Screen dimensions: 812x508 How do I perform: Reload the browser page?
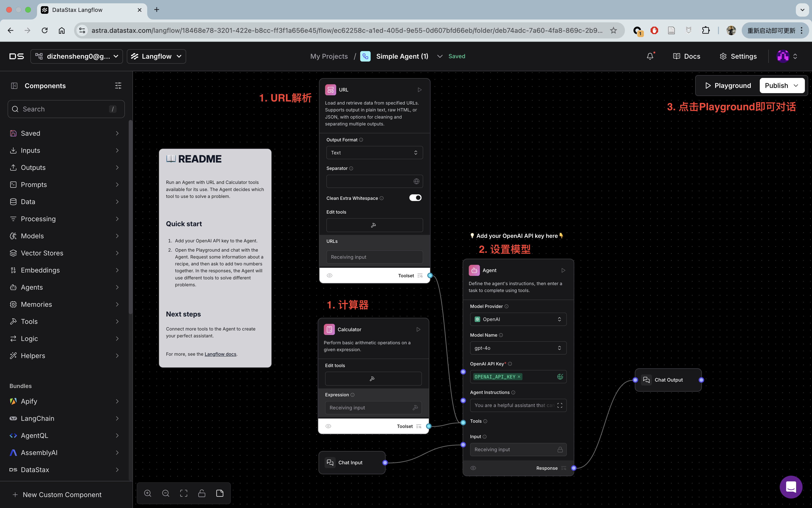pos(44,30)
